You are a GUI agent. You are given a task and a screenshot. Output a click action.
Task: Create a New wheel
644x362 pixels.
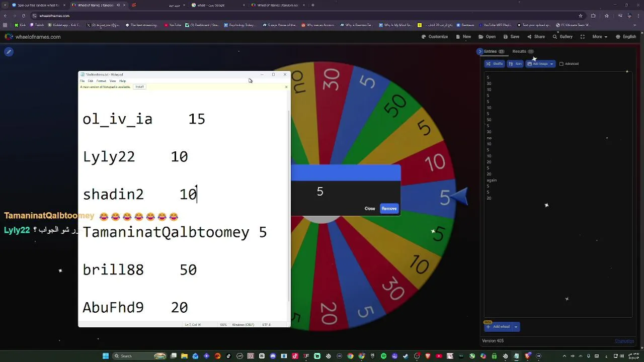click(x=463, y=37)
